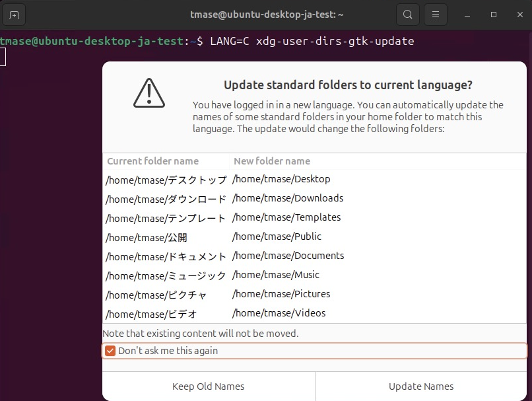Sort by Current folder name column

pyautogui.click(x=152, y=161)
